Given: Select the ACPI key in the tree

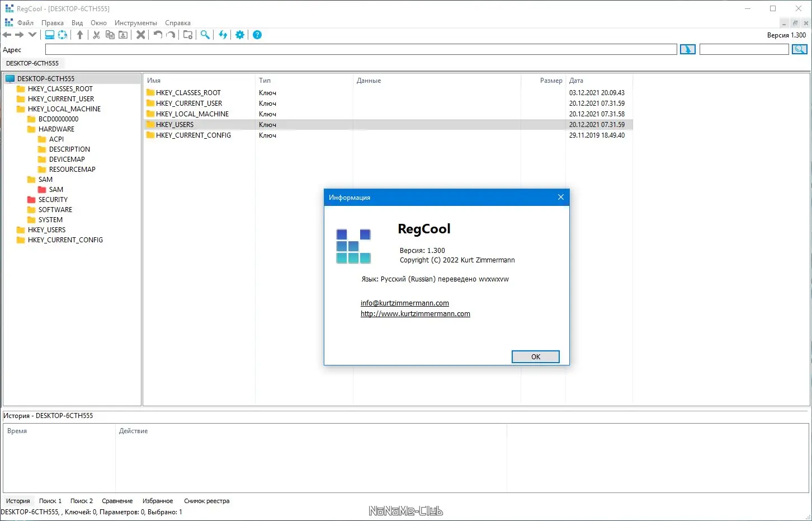Looking at the screenshot, I should [x=56, y=139].
